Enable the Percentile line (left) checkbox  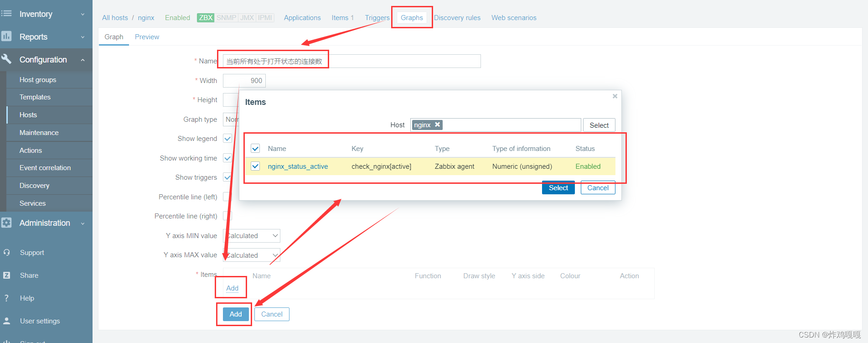[227, 197]
